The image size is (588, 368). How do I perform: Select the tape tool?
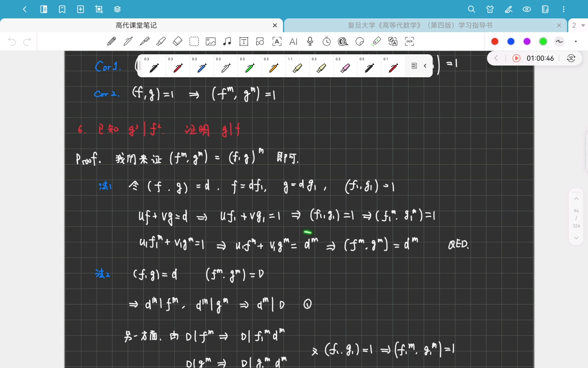click(x=343, y=41)
